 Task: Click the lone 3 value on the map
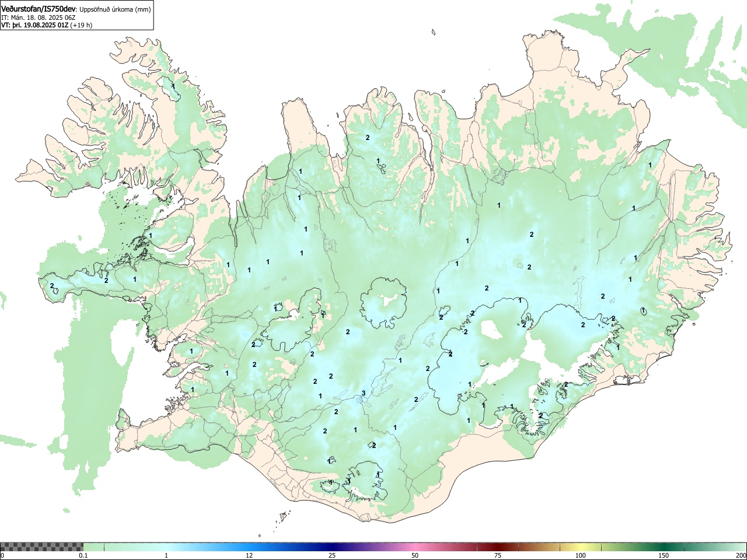(364, 393)
